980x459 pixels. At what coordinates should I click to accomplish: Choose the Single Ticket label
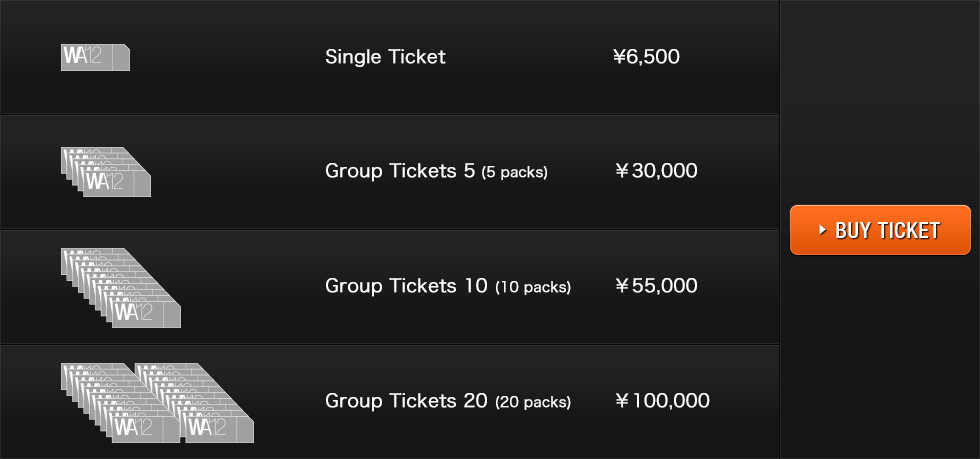[385, 57]
